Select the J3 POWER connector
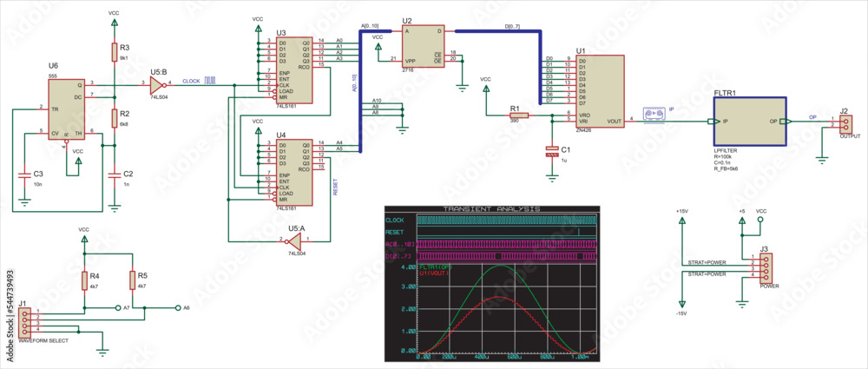 765,267
